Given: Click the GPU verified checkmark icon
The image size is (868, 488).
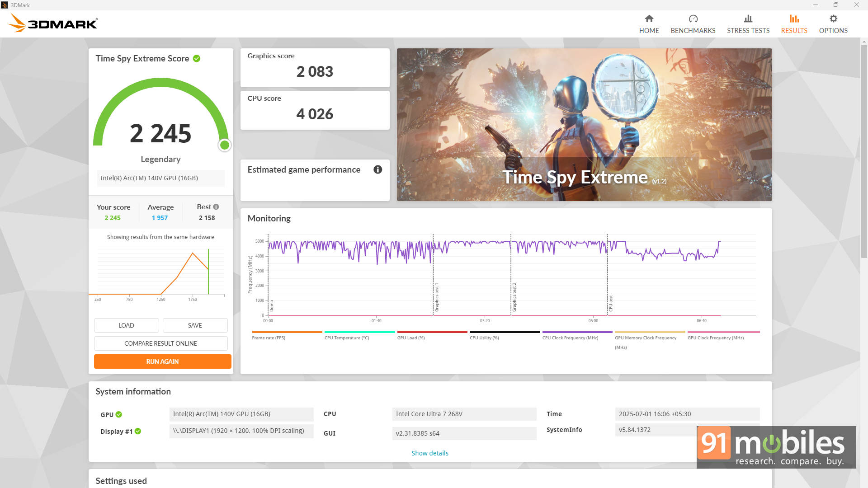Looking at the screenshot, I should pos(119,414).
